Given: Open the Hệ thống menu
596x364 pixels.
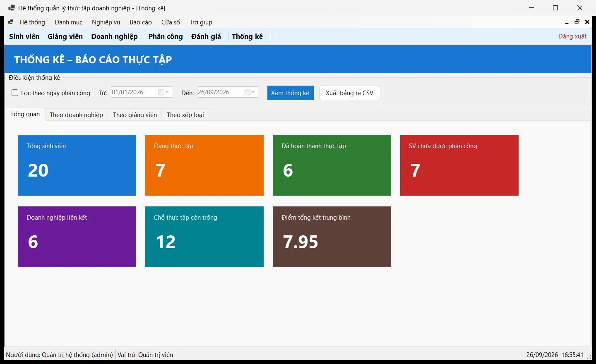Looking at the screenshot, I should click(32, 22).
